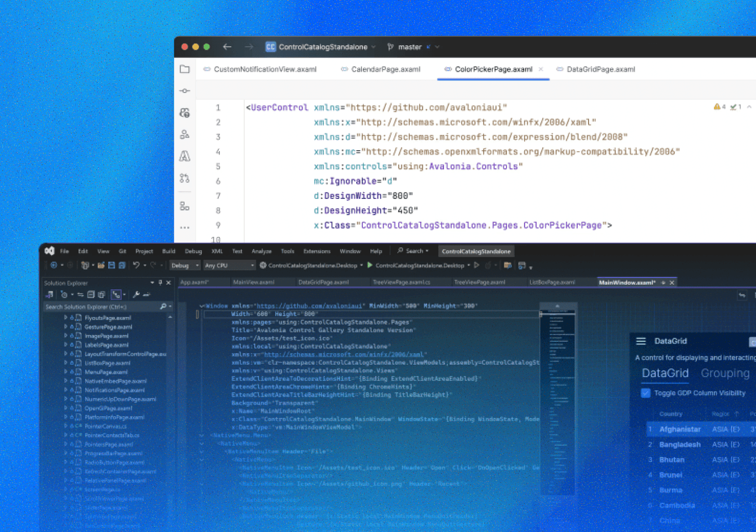
Task: Open the Project folder tool in Rider sidebar
Action: (185, 69)
